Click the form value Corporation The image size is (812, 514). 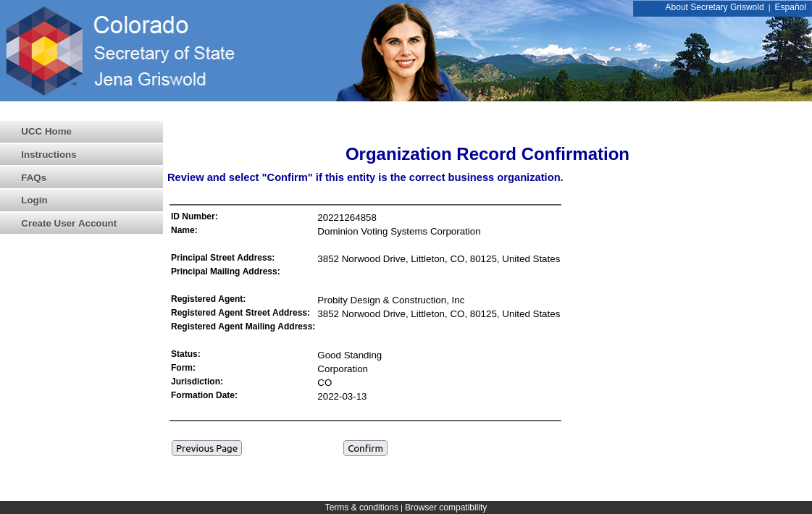pos(343,369)
